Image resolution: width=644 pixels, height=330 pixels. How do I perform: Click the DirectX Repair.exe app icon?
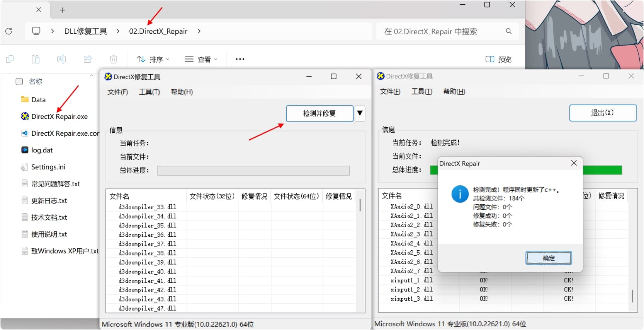pos(25,116)
